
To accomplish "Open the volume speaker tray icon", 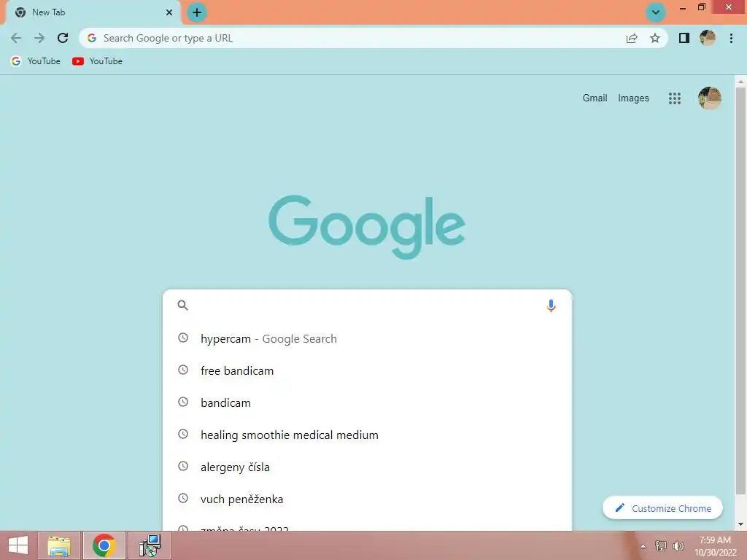I will (678, 545).
